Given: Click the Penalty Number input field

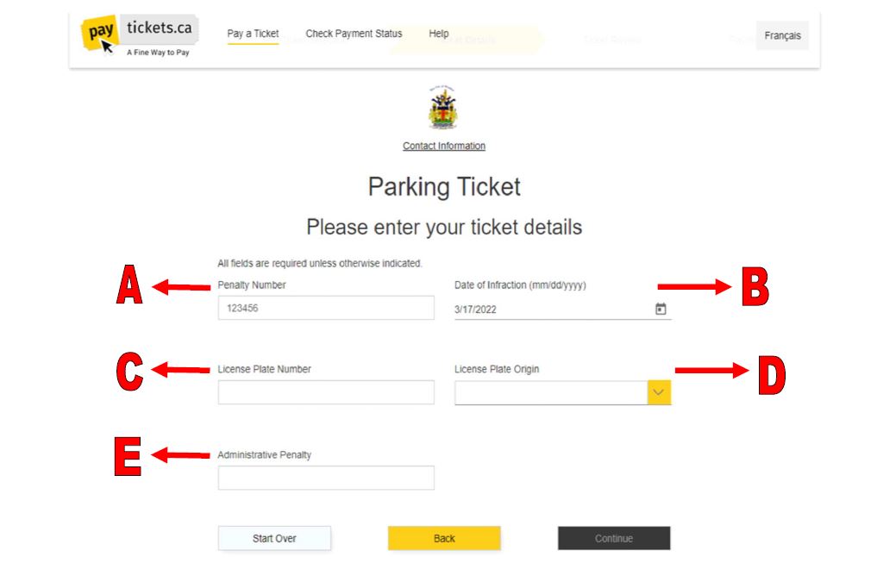Looking at the screenshot, I should coord(326,307).
